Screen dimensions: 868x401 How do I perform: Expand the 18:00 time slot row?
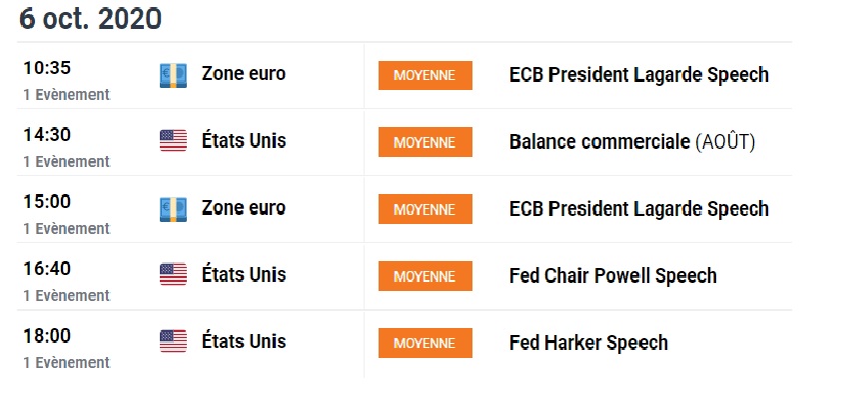[47, 336]
